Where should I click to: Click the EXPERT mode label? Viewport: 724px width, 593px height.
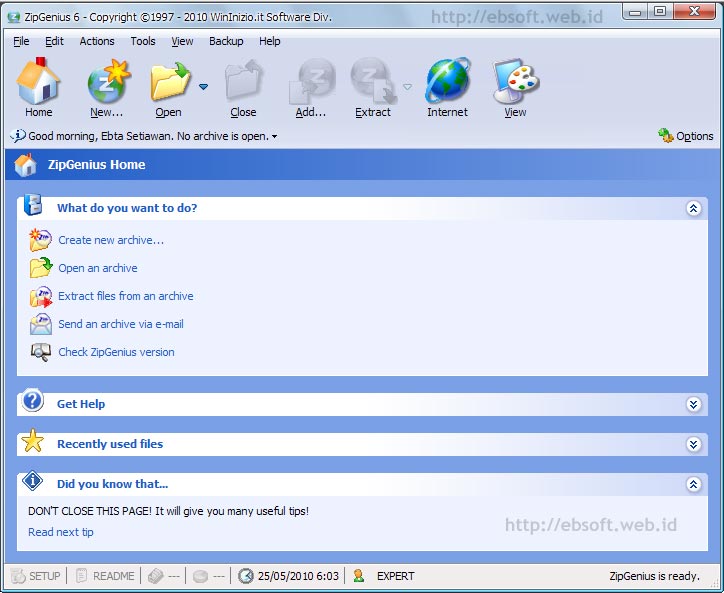396,576
